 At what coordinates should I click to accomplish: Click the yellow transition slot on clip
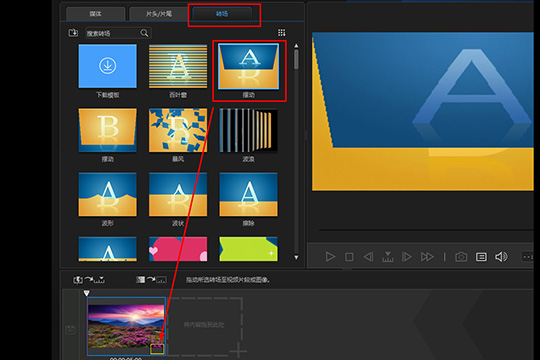157,349
